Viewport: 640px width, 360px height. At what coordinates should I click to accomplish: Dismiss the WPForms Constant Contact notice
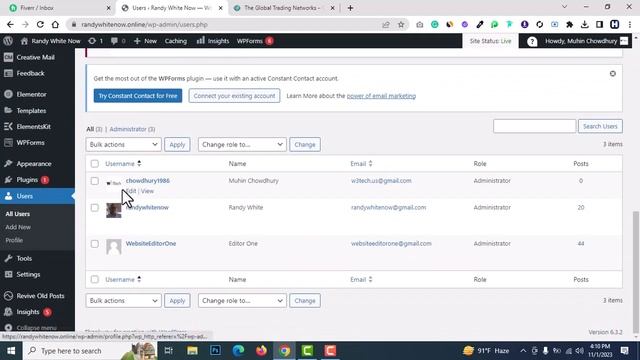[x=613, y=73]
